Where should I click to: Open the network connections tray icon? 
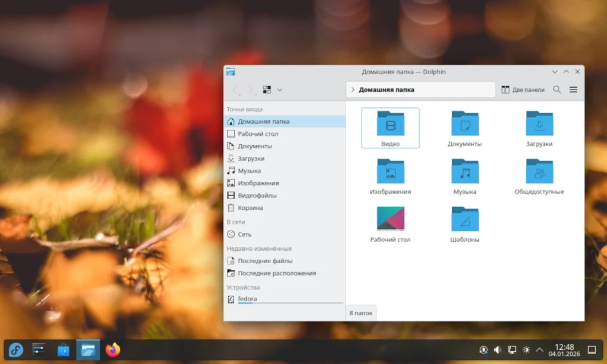(x=512, y=350)
